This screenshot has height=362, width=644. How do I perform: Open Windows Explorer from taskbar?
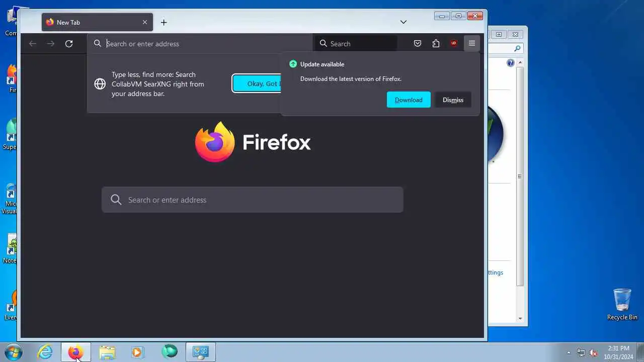click(x=107, y=352)
